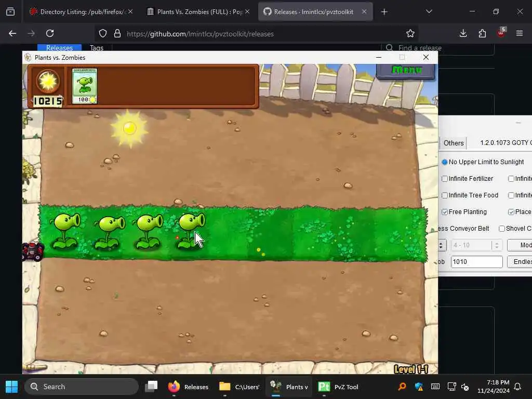This screenshot has height=399, width=532.
Task: Open Task View on the taskbar
Action: [151, 387]
